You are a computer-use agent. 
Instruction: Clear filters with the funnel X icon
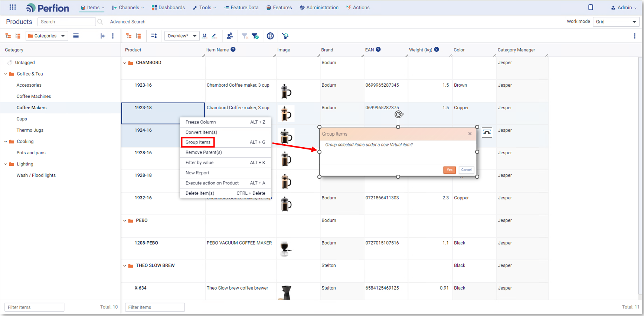[x=245, y=36]
